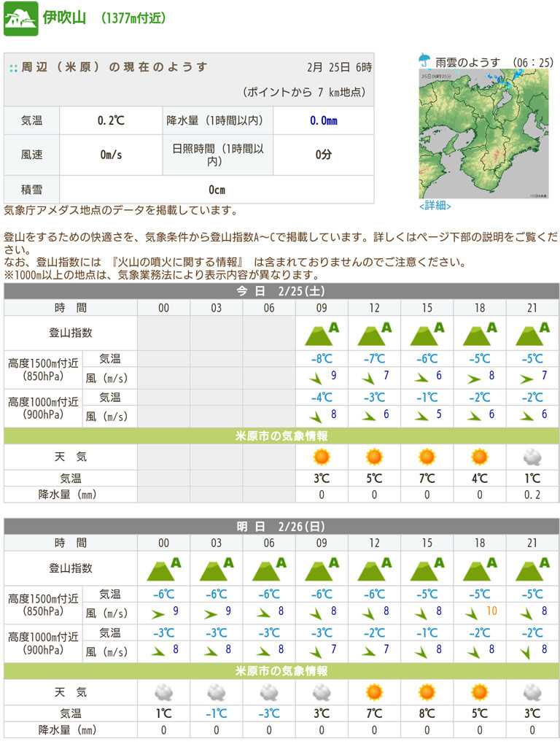The height and width of the screenshot is (747, 560).
Task: Click the 0.0mm precipitation value
Action: pyautogui.click(x=323, y=120)
